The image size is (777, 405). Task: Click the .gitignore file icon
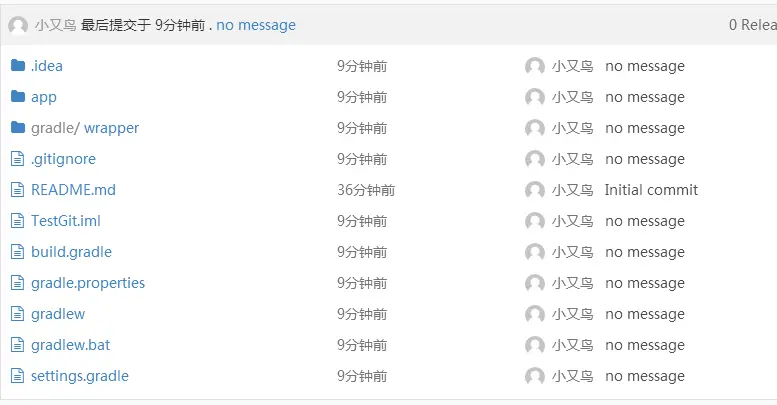17,159
